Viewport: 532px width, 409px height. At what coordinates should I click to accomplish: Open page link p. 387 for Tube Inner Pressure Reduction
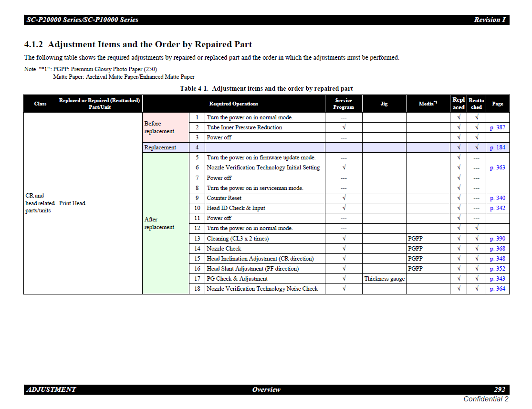497,127
